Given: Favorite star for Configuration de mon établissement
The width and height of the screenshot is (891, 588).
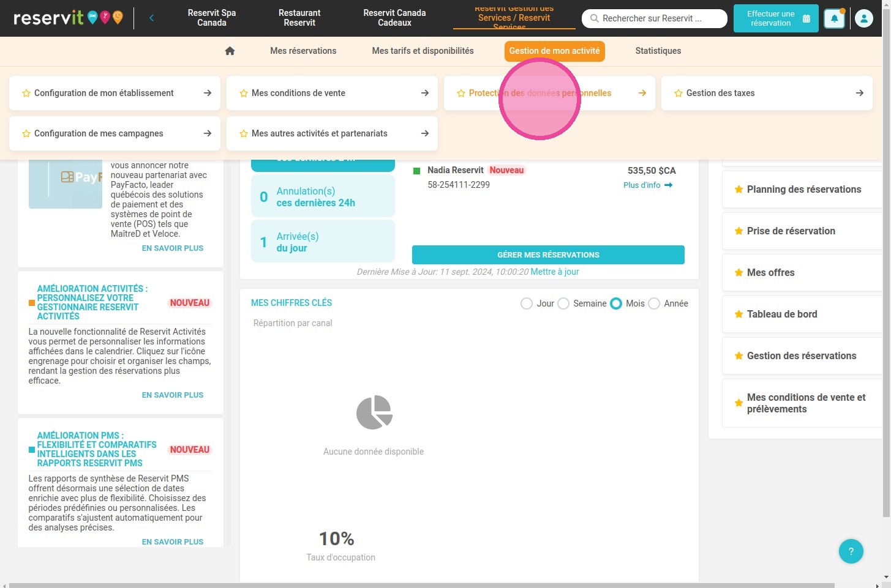Looking at the screenshot, I should (26, 93).
